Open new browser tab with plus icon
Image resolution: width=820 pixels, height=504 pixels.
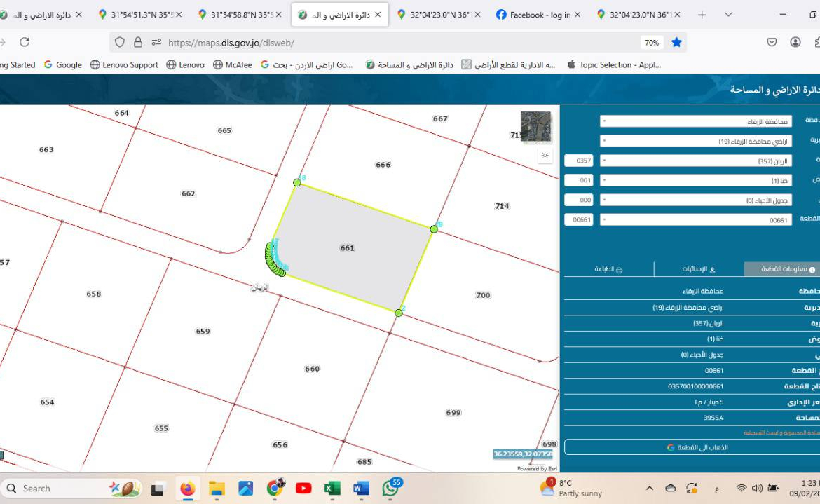[702, 15]
